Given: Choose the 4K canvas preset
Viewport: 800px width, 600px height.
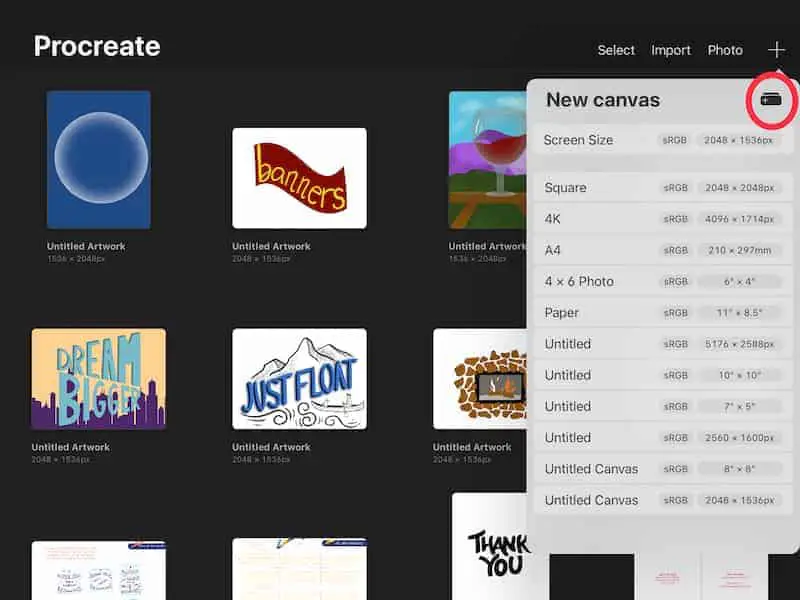Looking at the screenshot, I should tap(663, 219).
